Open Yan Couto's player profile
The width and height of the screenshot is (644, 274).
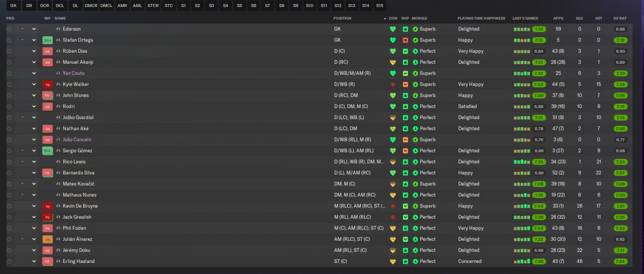73,73
